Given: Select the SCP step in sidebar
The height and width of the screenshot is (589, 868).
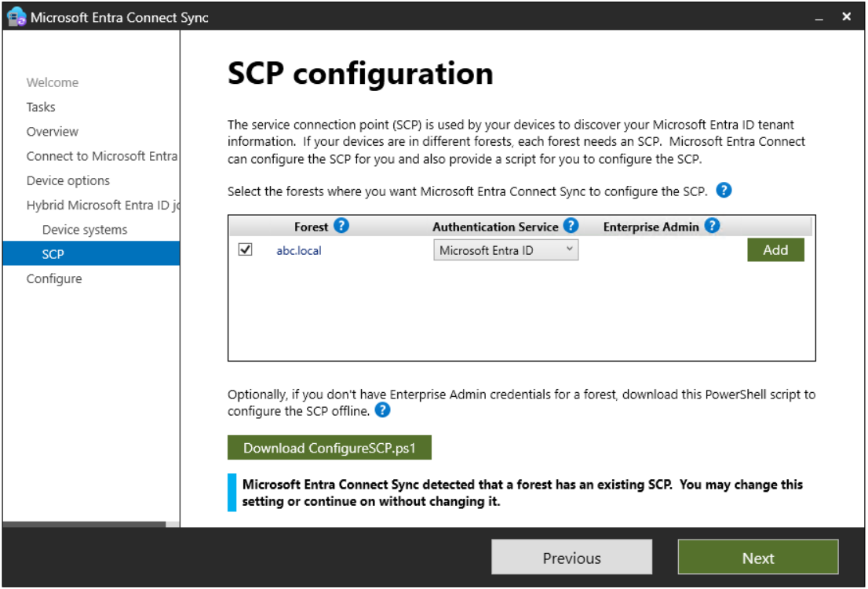Looking at the screenshot, I should tap(91, 254).
